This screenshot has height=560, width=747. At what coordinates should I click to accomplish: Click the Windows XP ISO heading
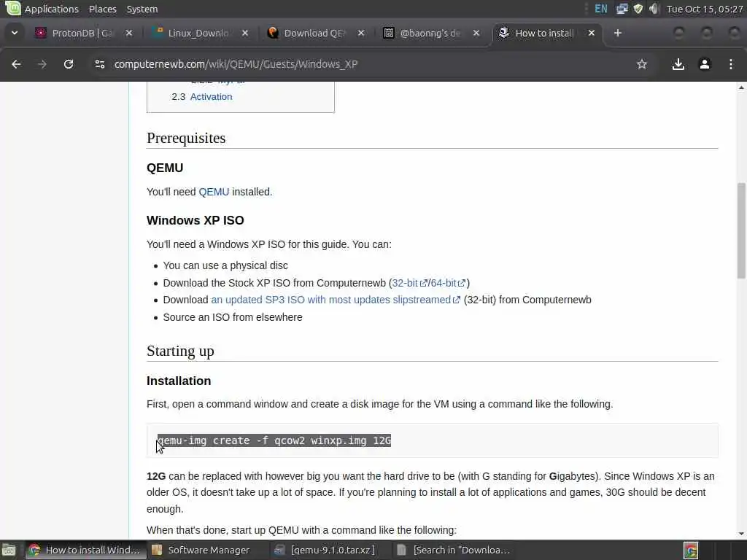(x=196, y=220)
